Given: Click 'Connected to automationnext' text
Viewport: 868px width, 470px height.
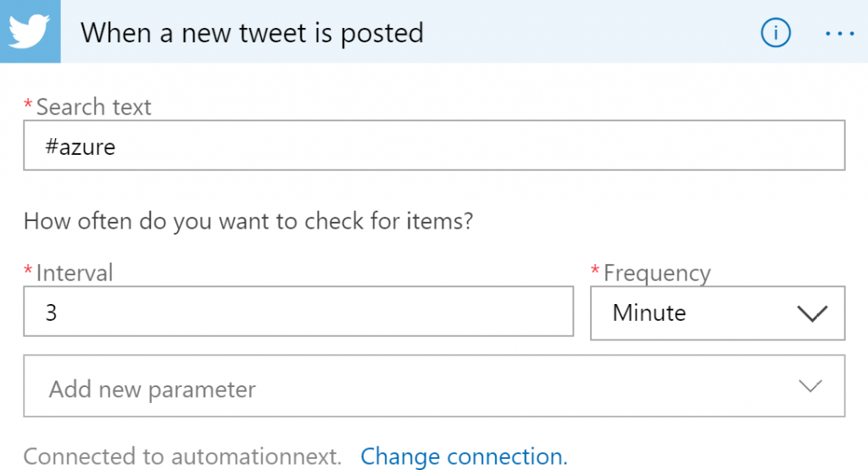Looking at the screenshot, I should [182, 456].
